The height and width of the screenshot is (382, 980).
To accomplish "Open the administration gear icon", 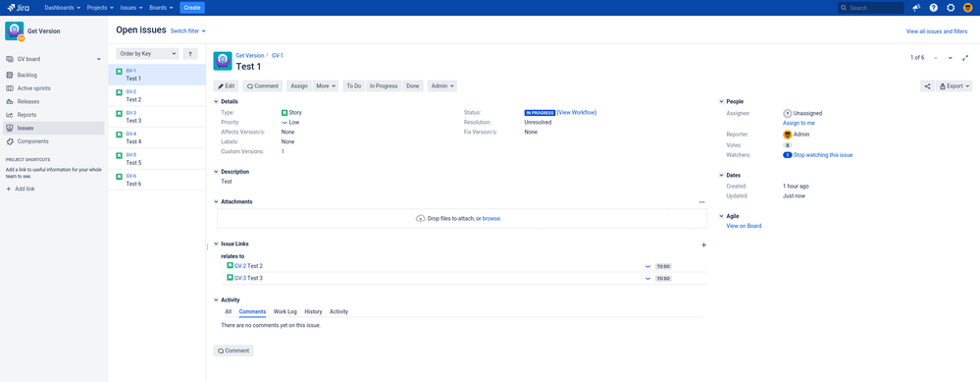I will click(x=951, y=8).
